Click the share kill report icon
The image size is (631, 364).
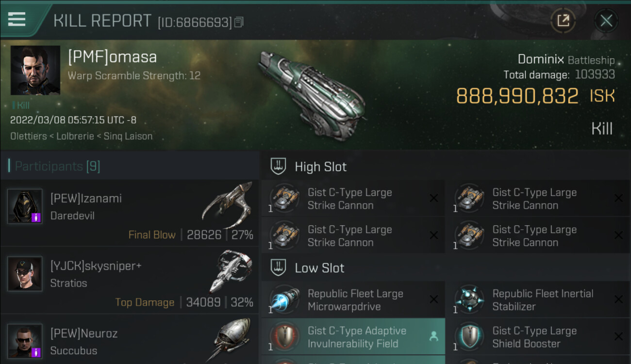563,20
